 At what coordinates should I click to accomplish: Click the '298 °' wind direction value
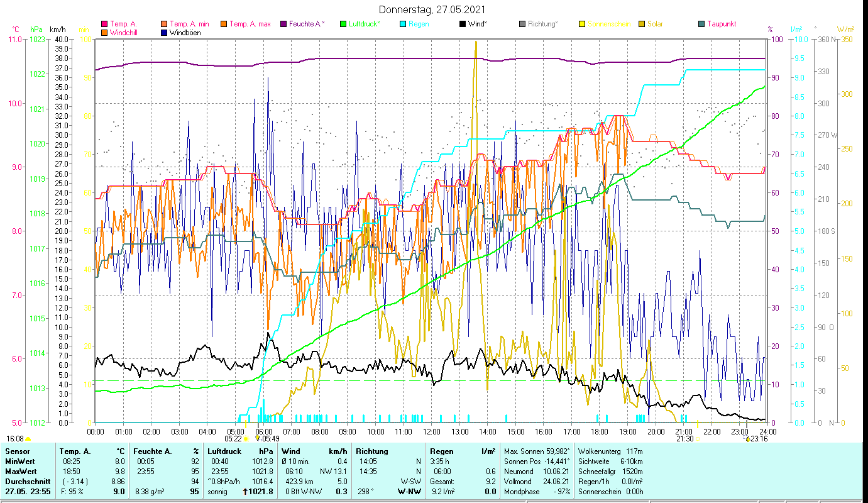(x=365, y=492)
